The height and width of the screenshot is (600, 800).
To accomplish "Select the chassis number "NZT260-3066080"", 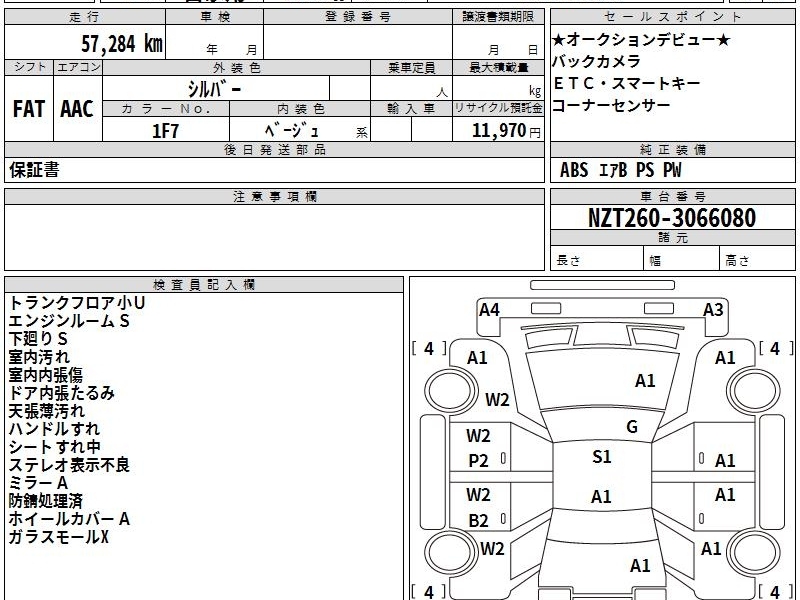I will [672, 218].
